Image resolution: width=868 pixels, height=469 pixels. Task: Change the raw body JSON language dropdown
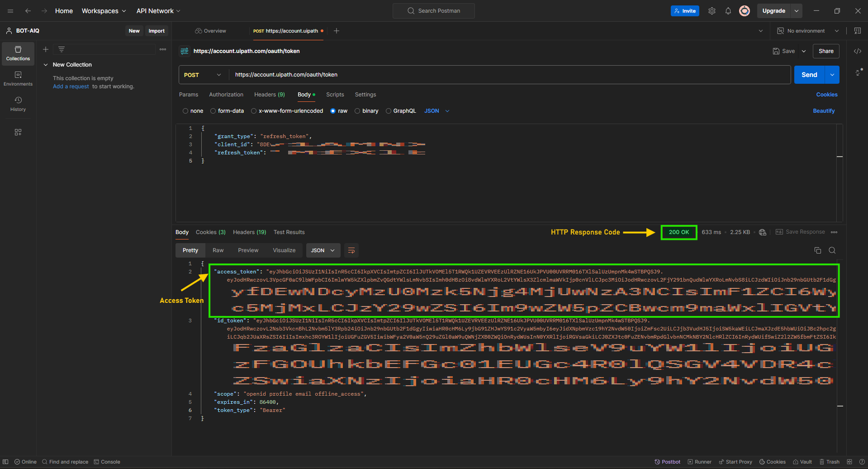tap(437, 111)
